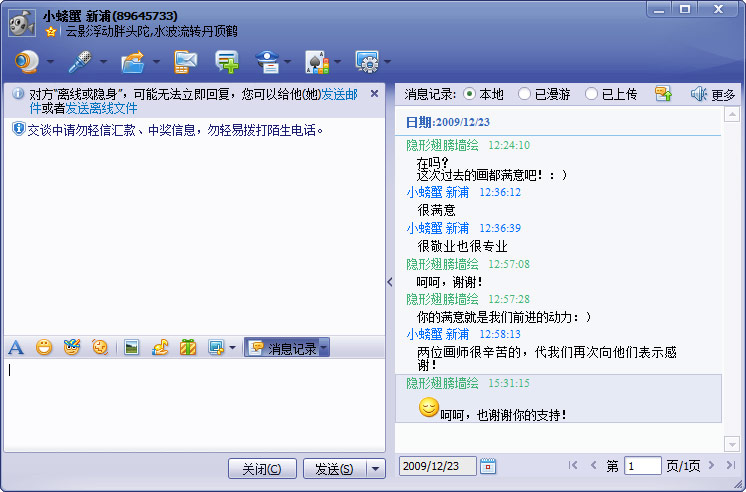Click the security shield icon
The width and height of the screenshot is (746, 492).
[x=18, y=128]
